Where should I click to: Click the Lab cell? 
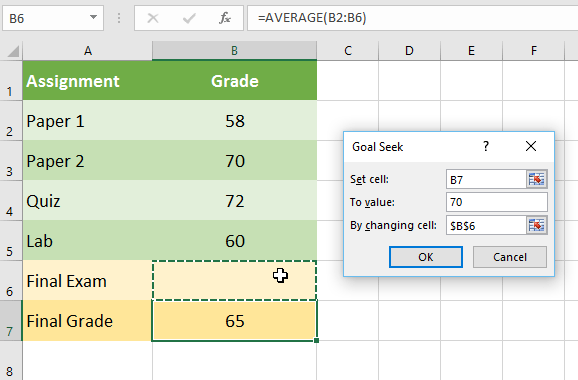(x=87, y=240)
